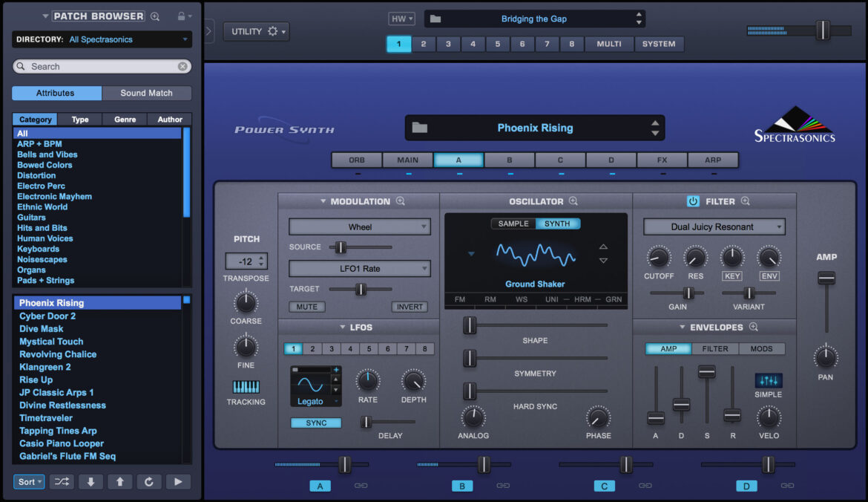Click the keyboard Tracking icon
The height and width of the screenshot is (502, 868).
tap(246, 387)
